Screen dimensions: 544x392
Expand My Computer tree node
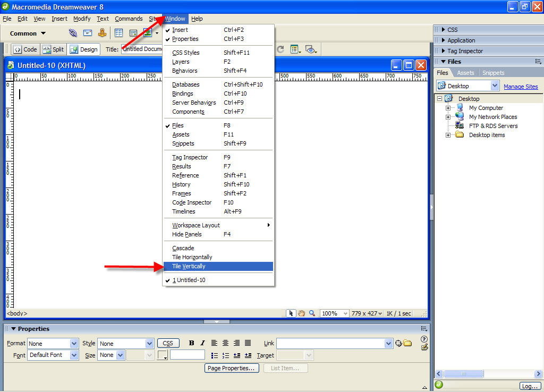[x=448, y=108]
